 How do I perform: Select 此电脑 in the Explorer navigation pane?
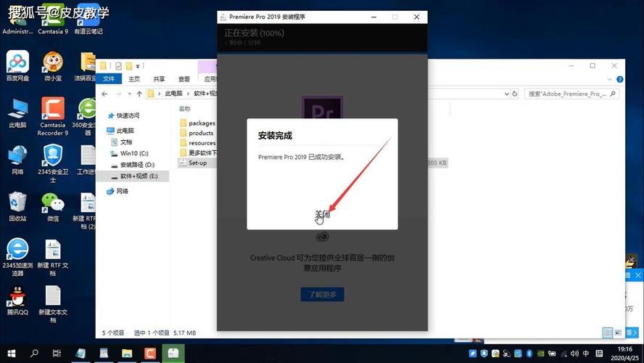click(120, 131)
